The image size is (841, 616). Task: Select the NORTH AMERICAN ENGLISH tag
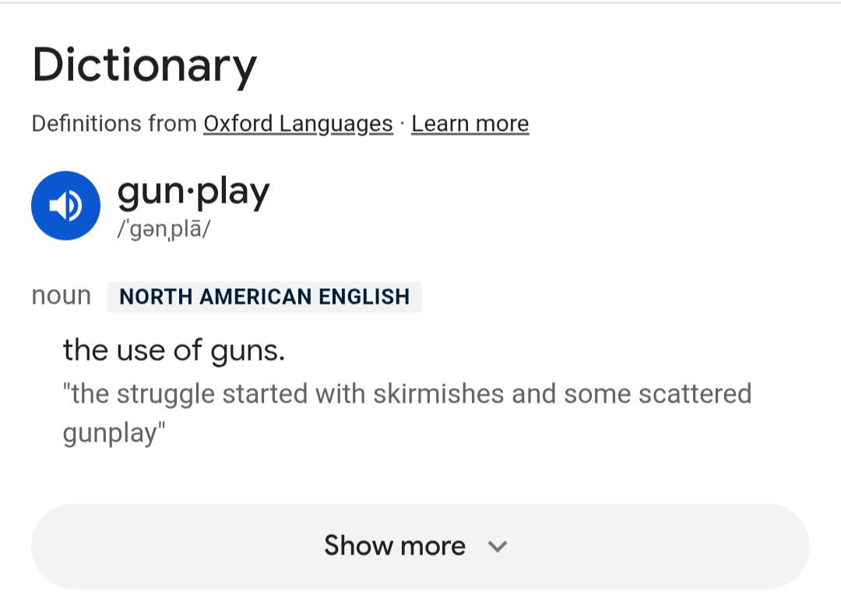coord(265,297)
